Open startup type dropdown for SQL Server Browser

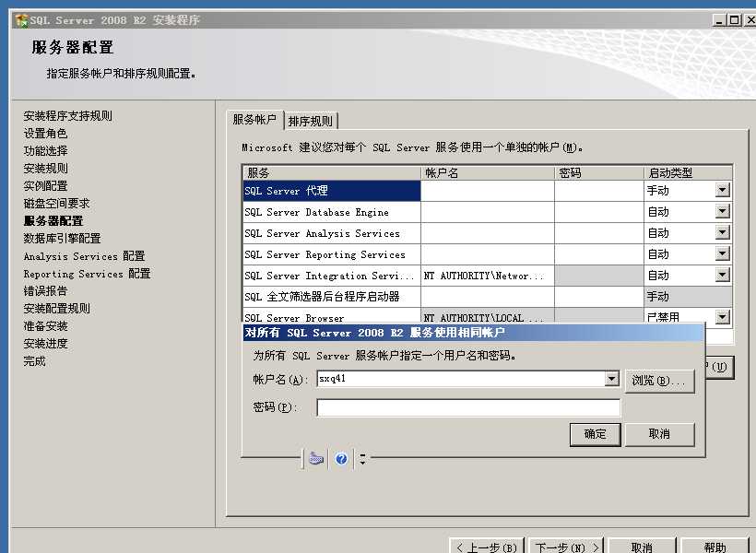click(722, 316)
